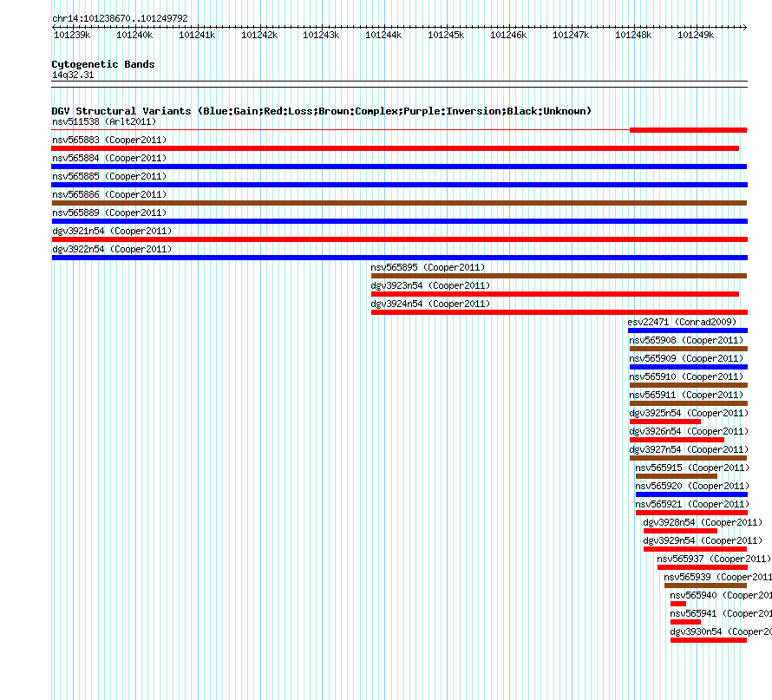Click the chr14:101238670..101249792 position label

point(120,18)
